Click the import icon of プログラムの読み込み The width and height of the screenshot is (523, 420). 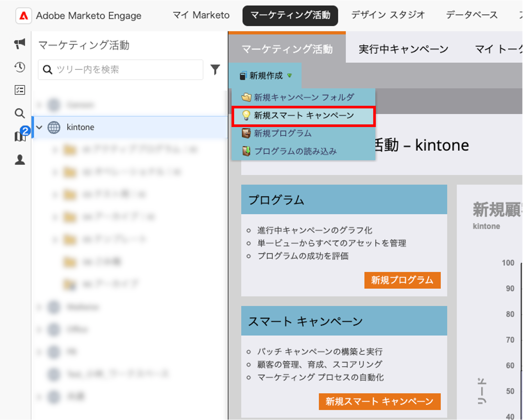(247, 151)
